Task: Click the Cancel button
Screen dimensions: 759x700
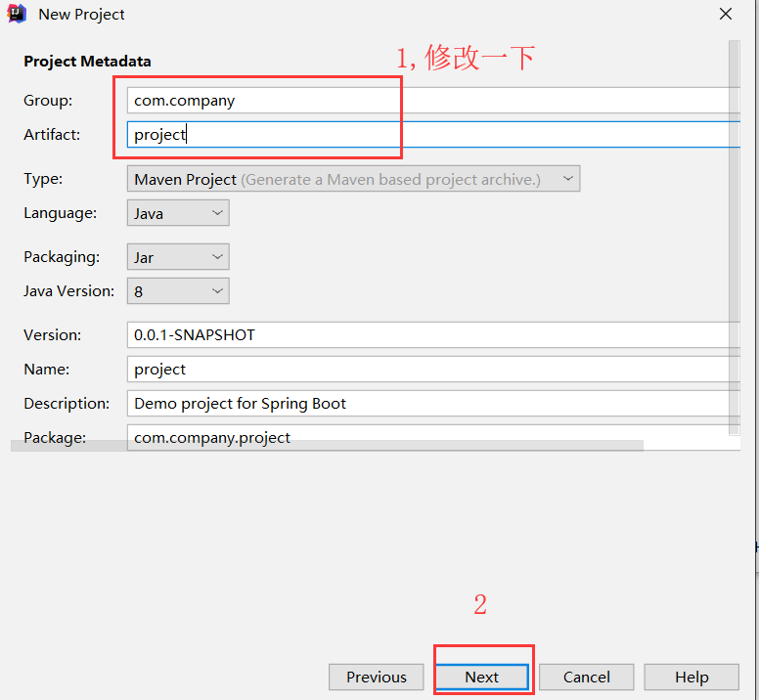Action: point(586,677)
